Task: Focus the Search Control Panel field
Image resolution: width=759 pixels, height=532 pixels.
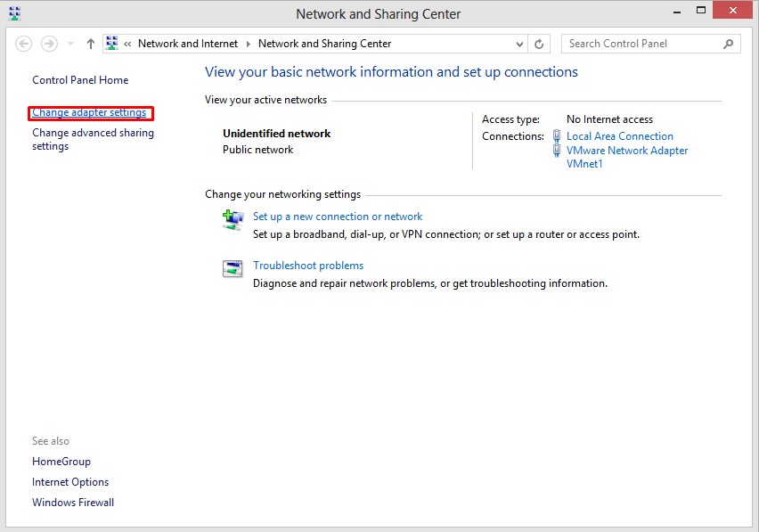Action: point(650,44)
